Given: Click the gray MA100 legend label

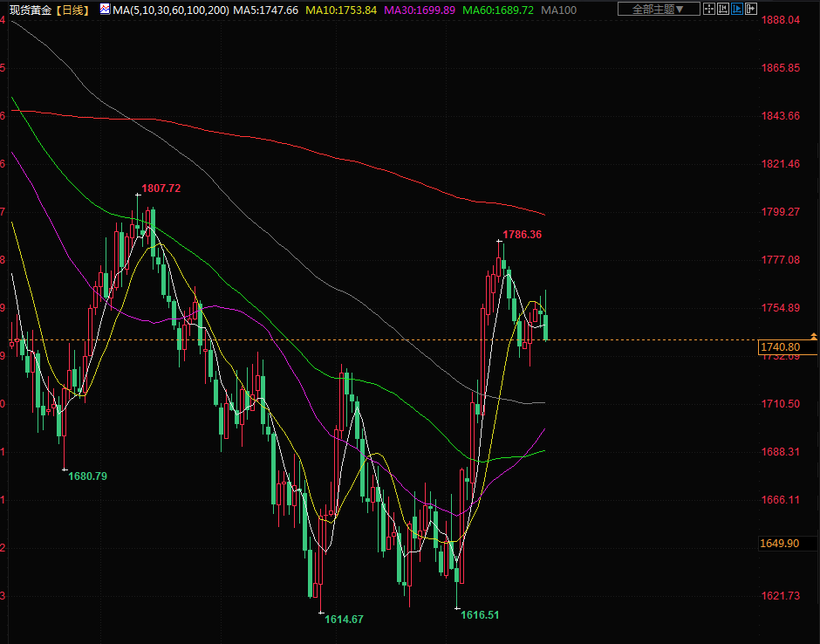Looking at the screenshot, I should (x=558, y=10).
